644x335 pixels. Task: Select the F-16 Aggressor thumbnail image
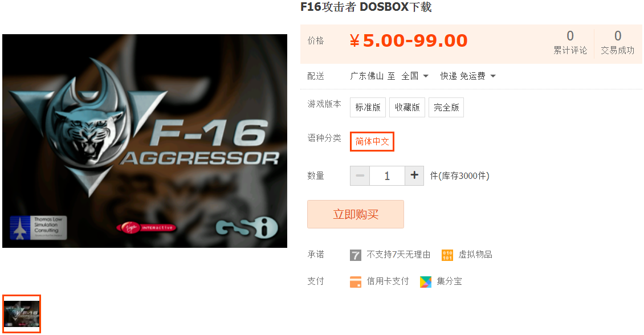pos(21,314)
